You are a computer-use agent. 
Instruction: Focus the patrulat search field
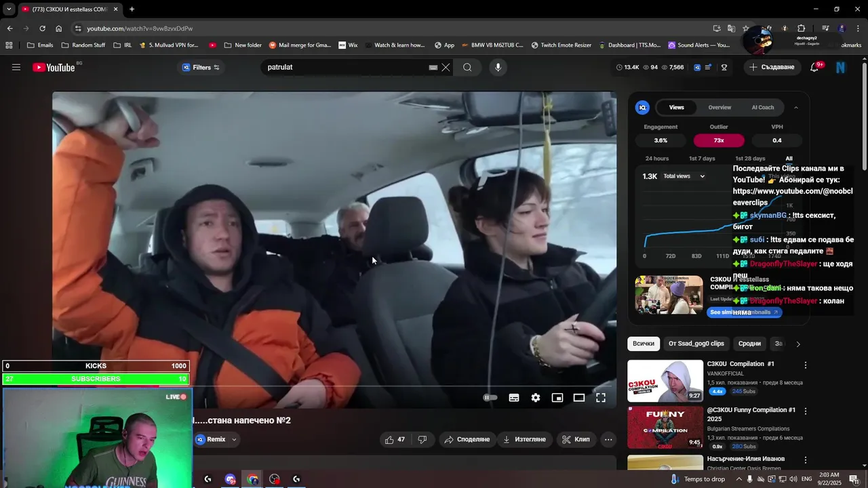click(346, 67)
